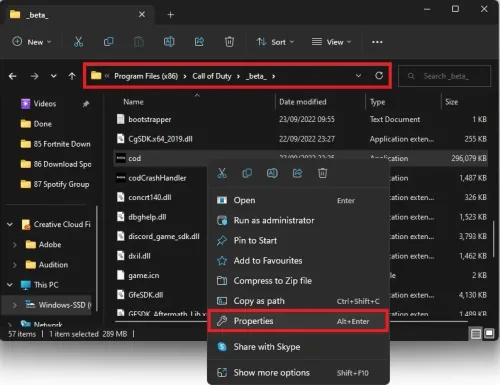The height and width of the screenshot is (385, 500).
Task: Click the Delete trash icon in the top toolbar
Action: click(x=229, y=42)
